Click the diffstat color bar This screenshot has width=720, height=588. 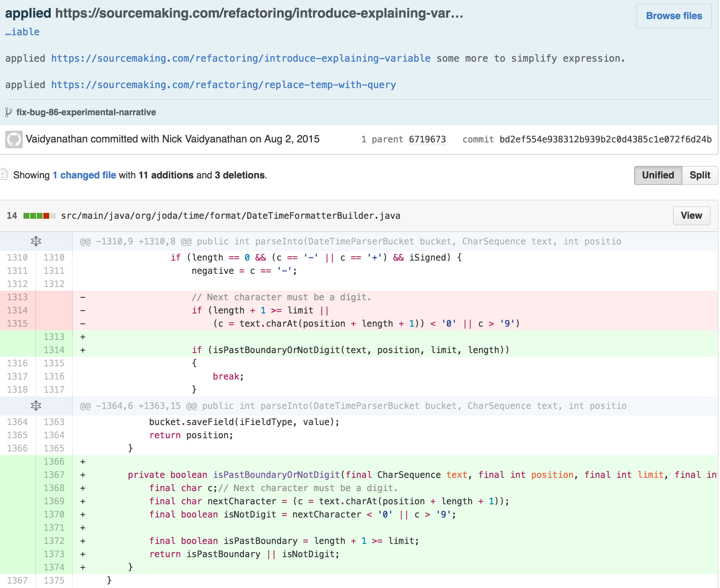[39, 216]
